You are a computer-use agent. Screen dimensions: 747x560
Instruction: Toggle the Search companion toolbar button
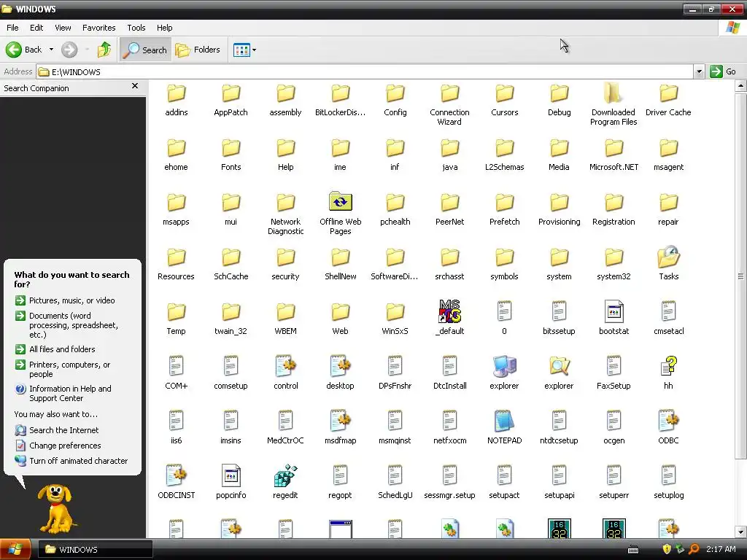point(145,50)
